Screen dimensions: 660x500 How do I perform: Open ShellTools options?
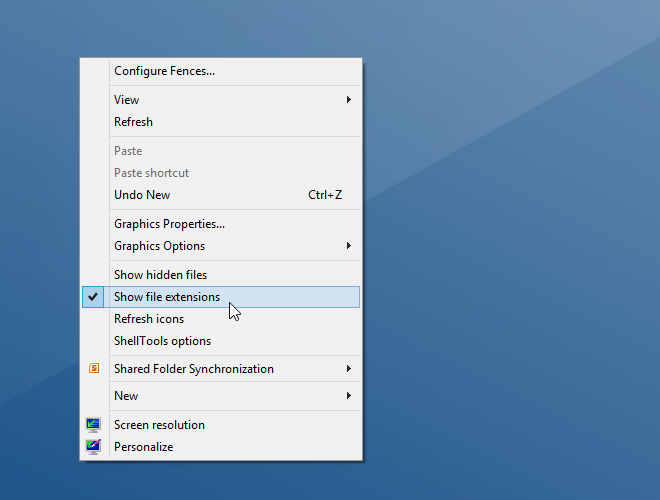221,341
